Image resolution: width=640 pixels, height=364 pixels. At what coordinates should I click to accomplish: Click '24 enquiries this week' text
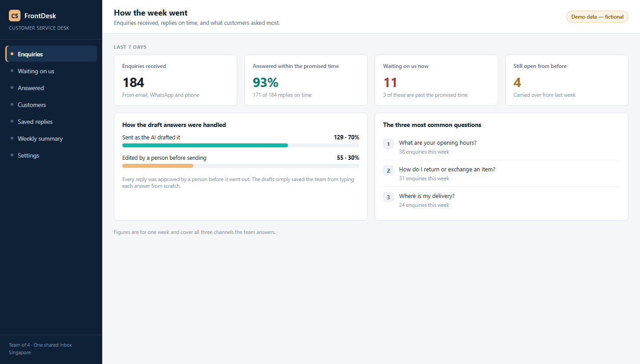click(x=424, y=205)
